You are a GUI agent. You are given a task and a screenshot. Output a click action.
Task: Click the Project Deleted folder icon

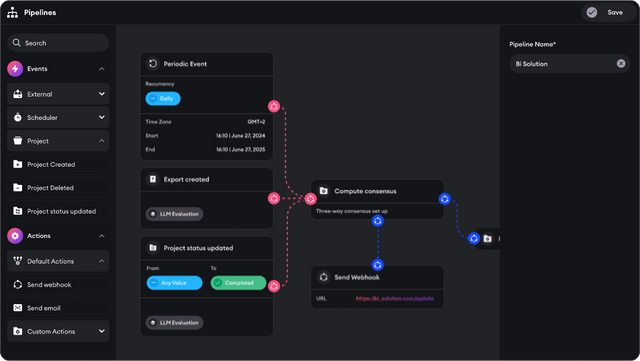tap(18, 187)
